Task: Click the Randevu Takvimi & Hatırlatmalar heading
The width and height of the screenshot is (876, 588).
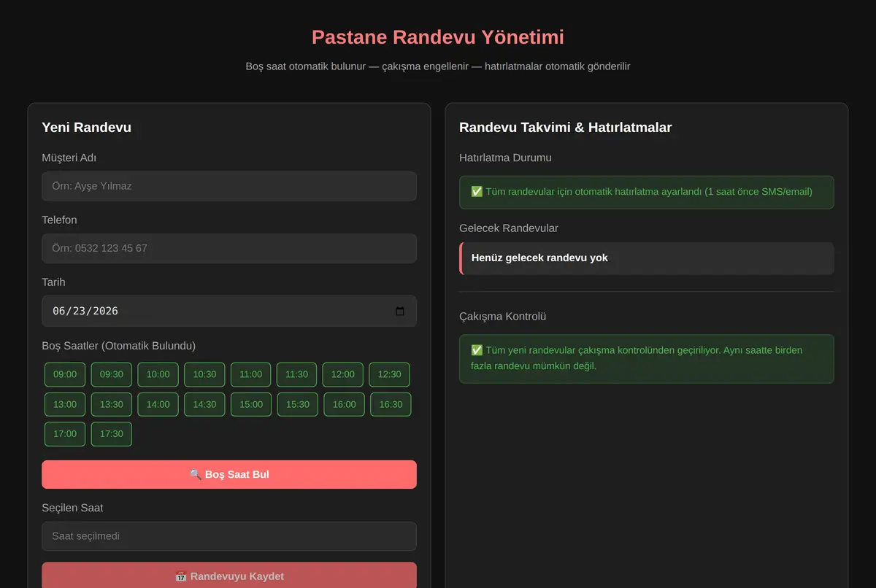Action: (566, 128)
